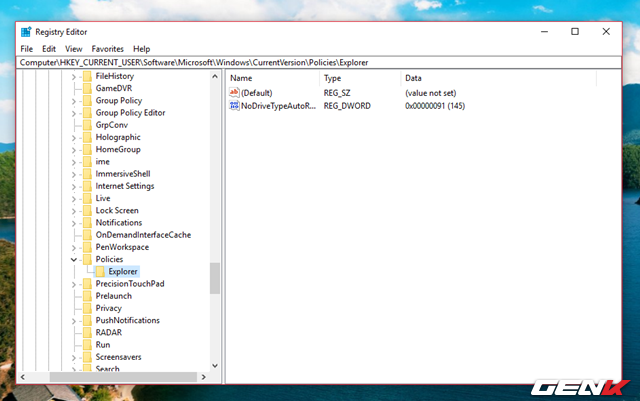The width and height of the screenshot is (640, 401).
Task: Select the Notifications folder icon
Action: point(87,223)
